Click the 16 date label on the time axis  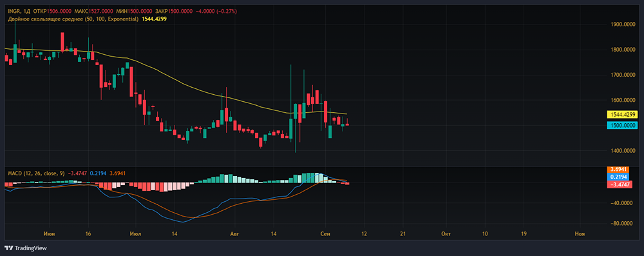click(88, 234)
